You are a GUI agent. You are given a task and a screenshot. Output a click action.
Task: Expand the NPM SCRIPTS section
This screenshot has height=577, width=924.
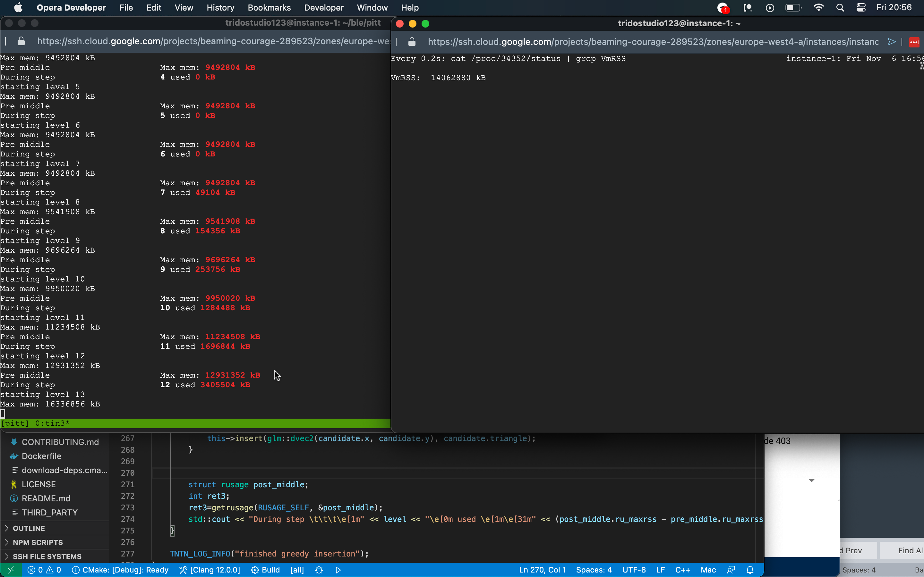coord(38,542)
